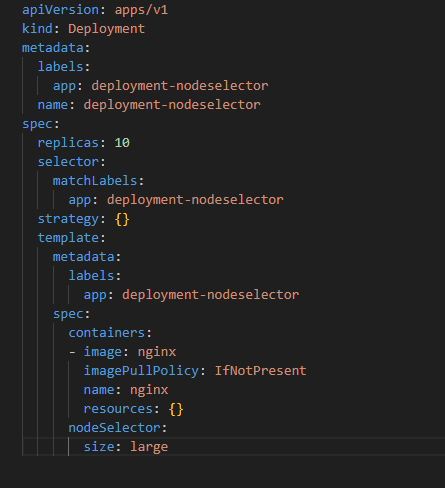This screenshot has width=445, height=488.
Task: Select the apps/v1 value
Action: [x=141, y=10]
